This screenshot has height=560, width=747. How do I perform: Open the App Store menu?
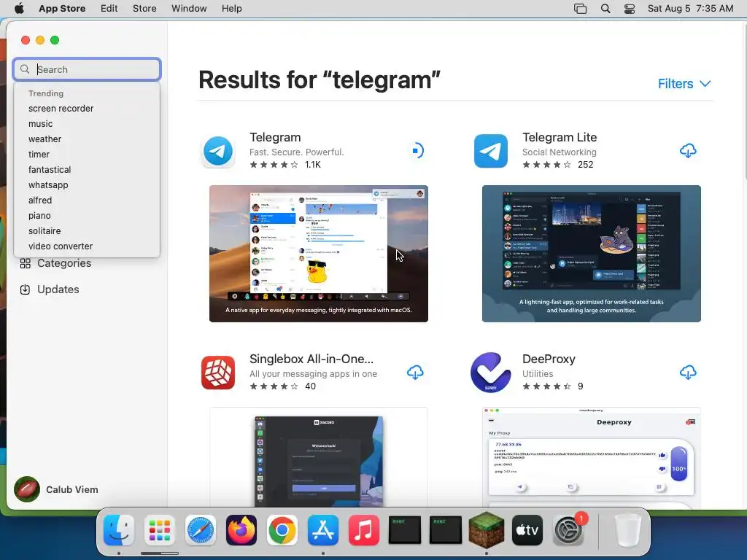[62, 9]
